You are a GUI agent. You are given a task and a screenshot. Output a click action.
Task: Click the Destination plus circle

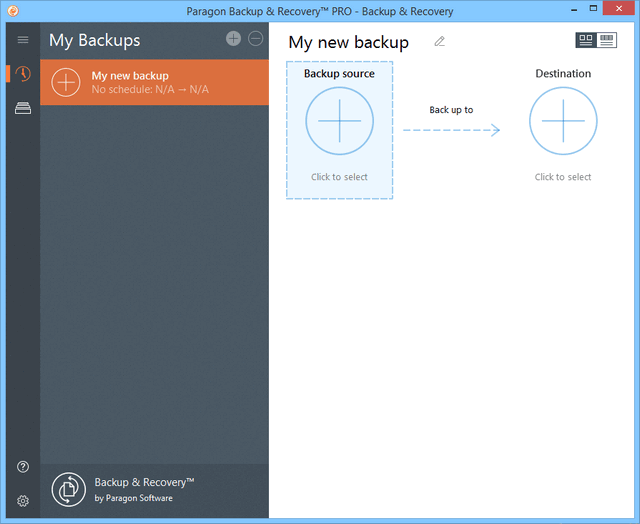pos(563,121)
